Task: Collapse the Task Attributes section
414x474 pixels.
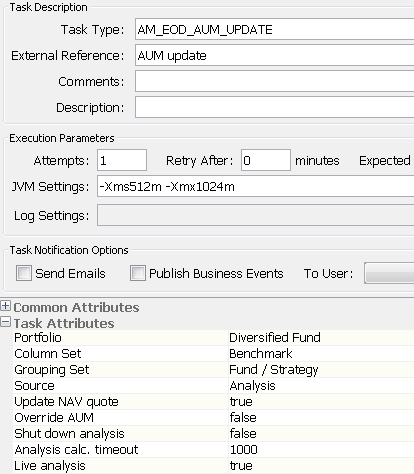Action: click(6, 322)
